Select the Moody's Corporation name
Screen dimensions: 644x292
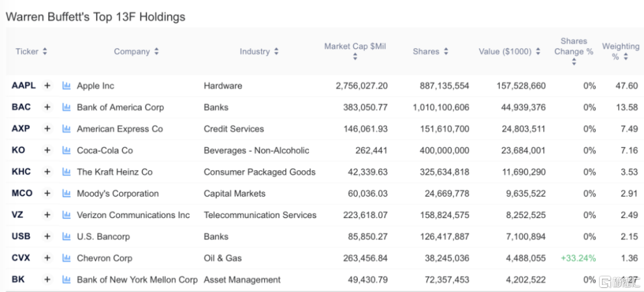(117, 193)
